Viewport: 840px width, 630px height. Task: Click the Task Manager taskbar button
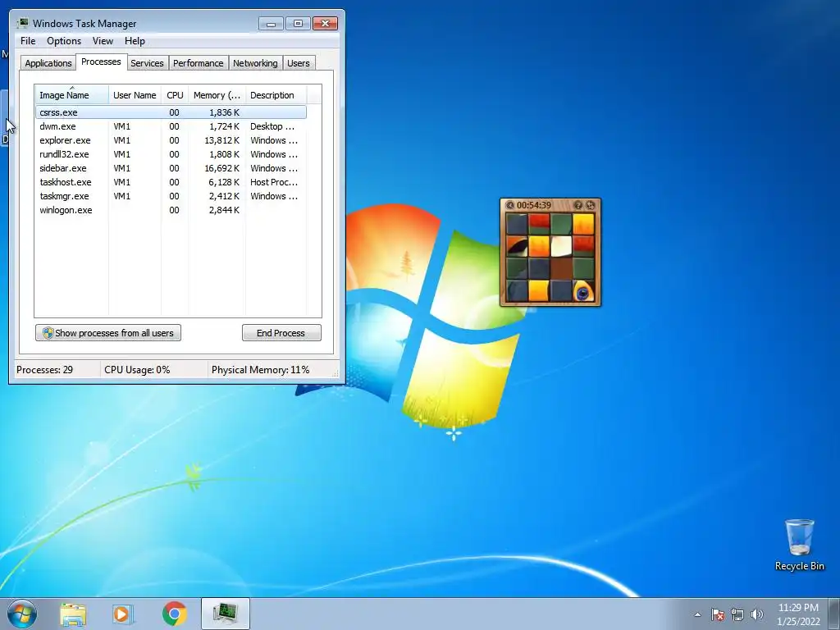226,614
